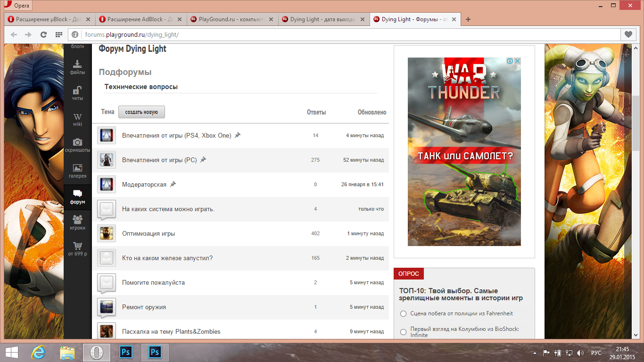Open the Технические вопросы subforum

click(141, 87)
